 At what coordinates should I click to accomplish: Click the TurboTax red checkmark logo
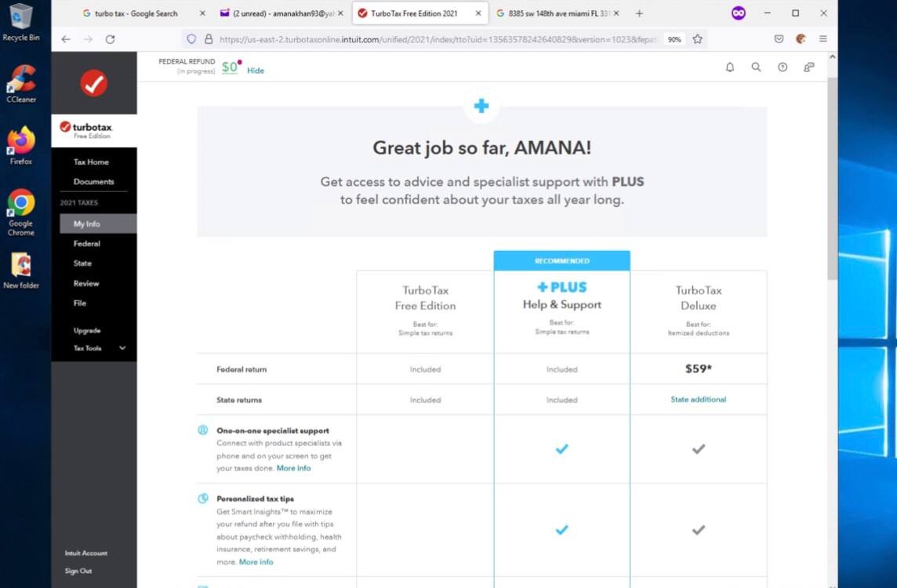[x=94, y=84]
